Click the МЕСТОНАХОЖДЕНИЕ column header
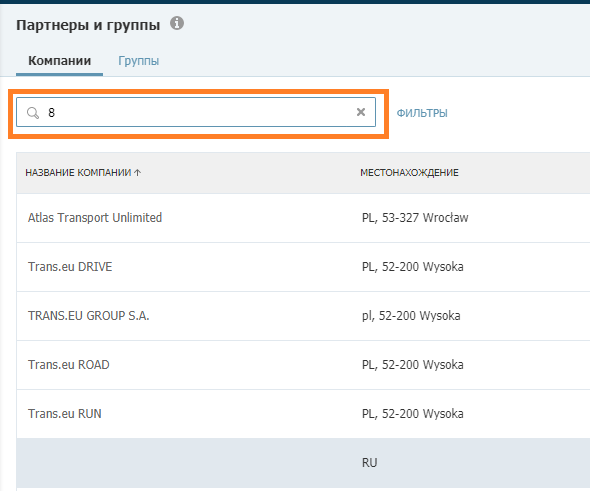 (409, 173)
